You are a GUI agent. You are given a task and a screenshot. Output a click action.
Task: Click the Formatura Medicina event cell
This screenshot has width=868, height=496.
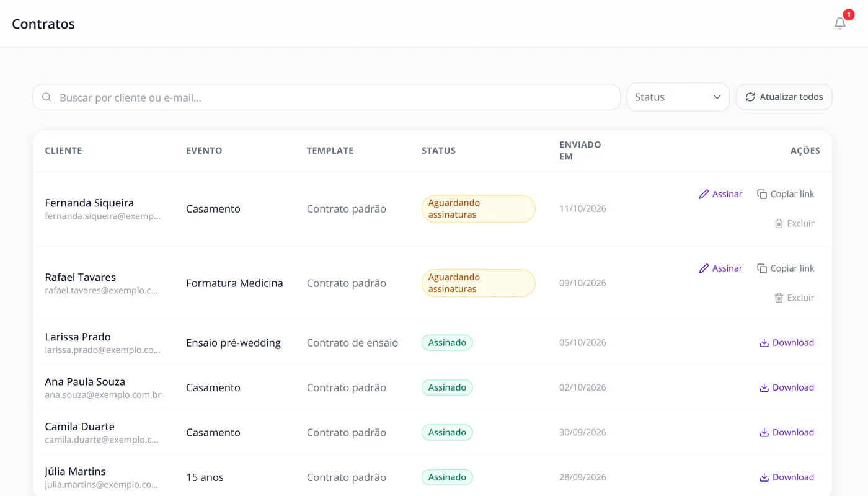234,283
